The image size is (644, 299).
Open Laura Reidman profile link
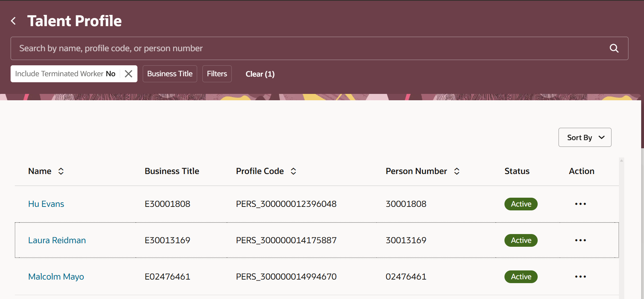pyautogui.click(x=57, y=240)
